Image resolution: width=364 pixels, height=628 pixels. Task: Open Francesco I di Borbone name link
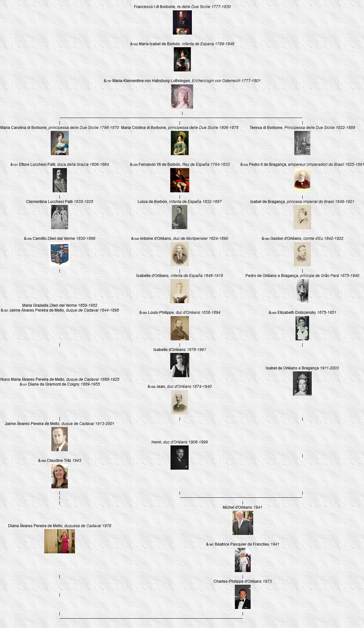(x=155, y=7)
